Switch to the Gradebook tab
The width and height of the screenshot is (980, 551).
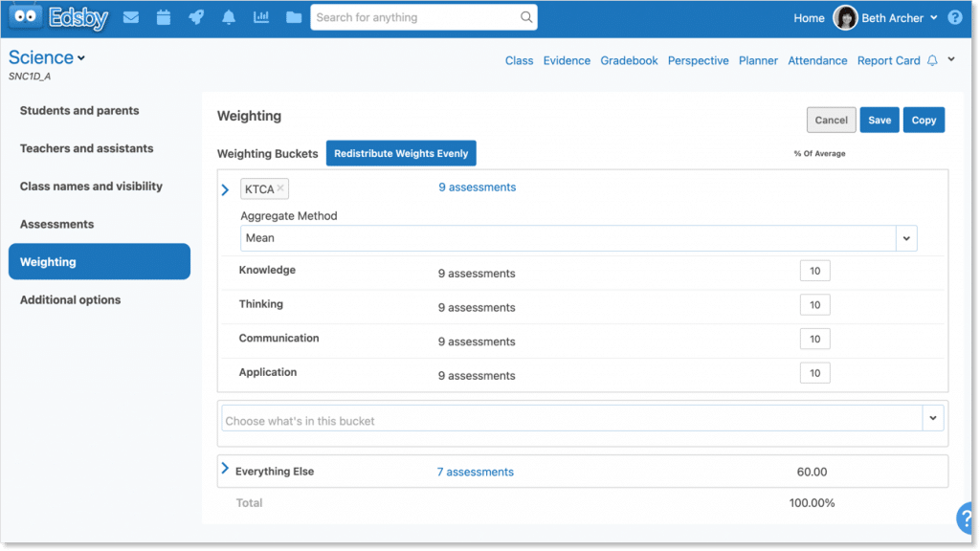tap(629, 60)
